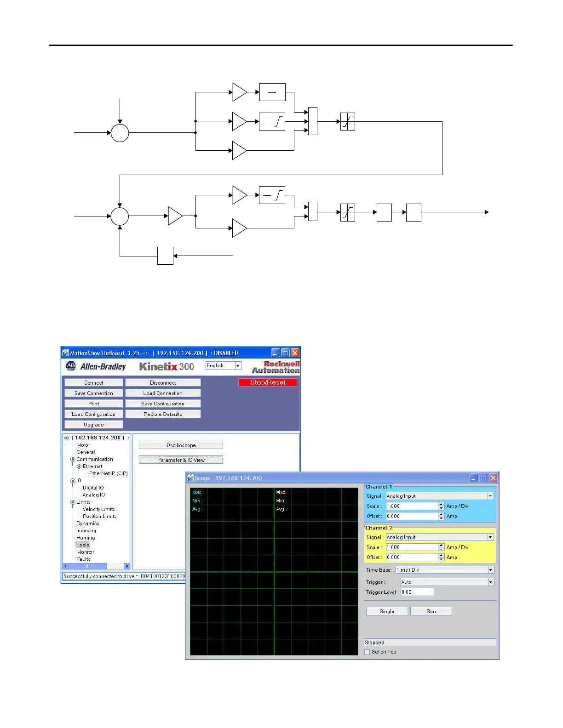563x728 pixels.
Task: Select General in the drive tree
Action: click(x=86, y=452)
